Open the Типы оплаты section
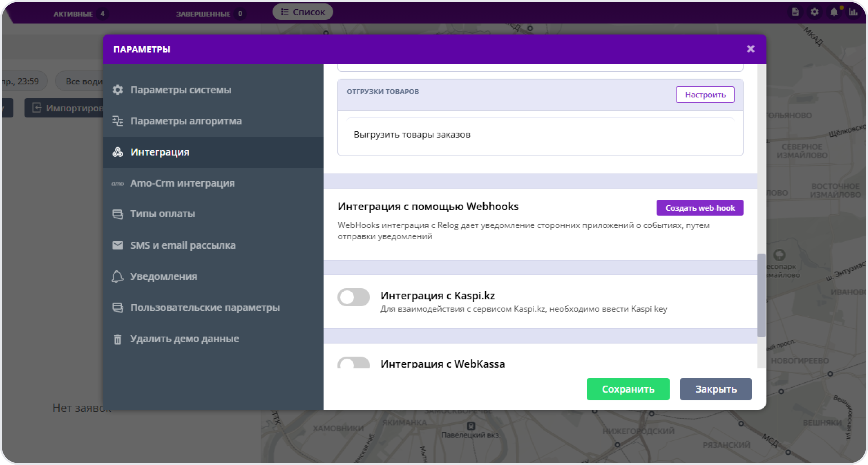868x465 pixels. click(162, 214)
